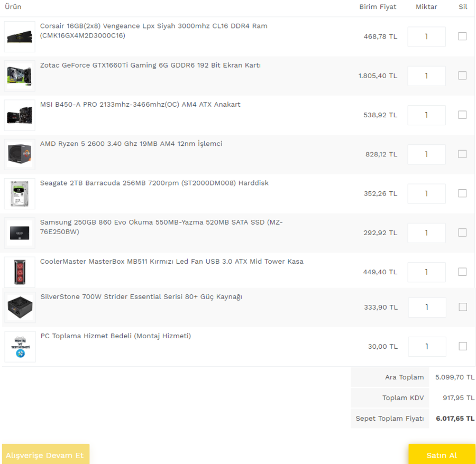Open the PC Toplama Hizmet Bedeli link

click(116, 336)
